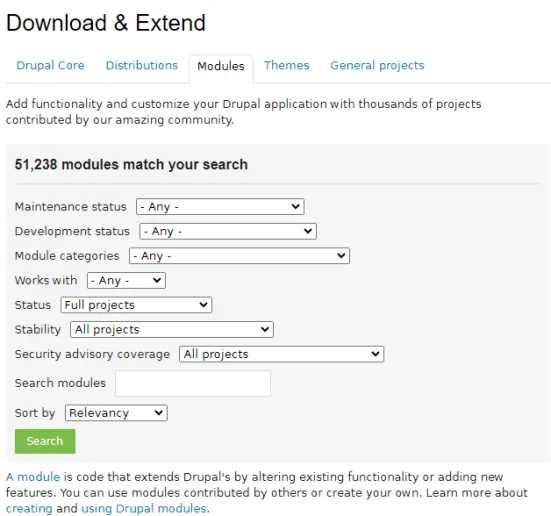The height and width of the screenshot is (516, 551).
Task: Open the 'creating' link
Action: pyautogui.click(x=29, y=509)
